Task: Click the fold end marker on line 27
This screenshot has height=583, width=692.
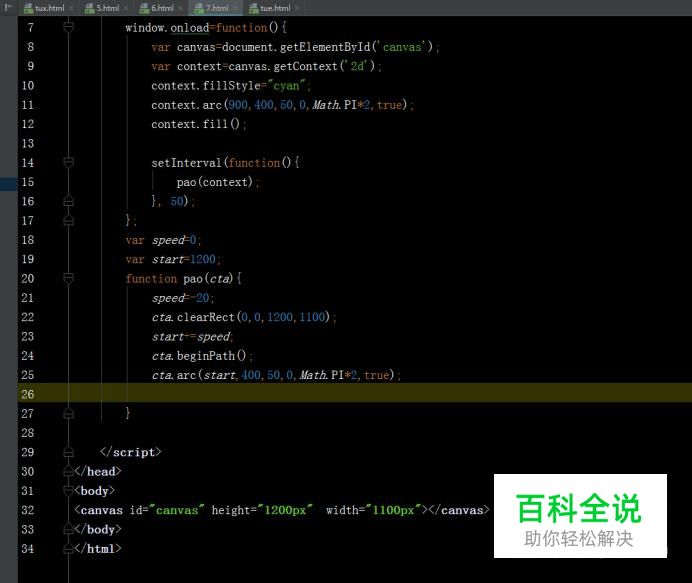Action: 68,414
